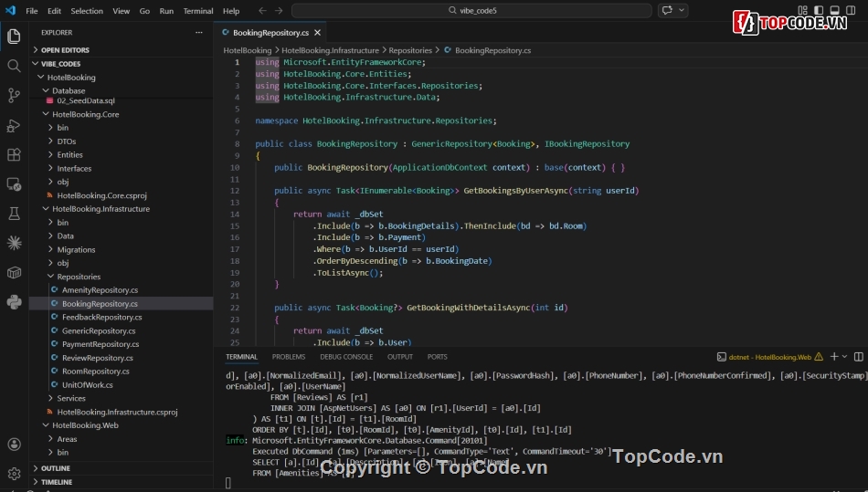Expand the OPEN EDITORS section
This screenshot has height=492, width=868.
pyautogui.click(x=64, y=50)
